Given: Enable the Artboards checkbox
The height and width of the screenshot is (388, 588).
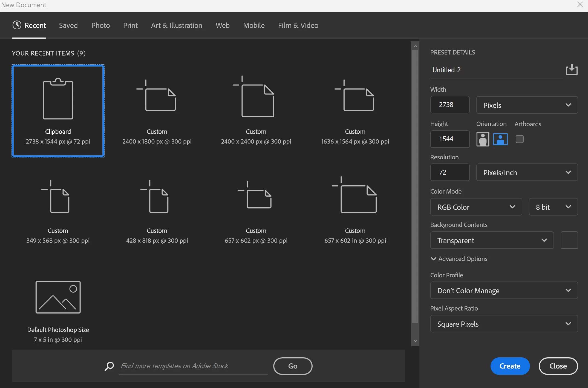Looking at the screenshot, I should point(519,139).
